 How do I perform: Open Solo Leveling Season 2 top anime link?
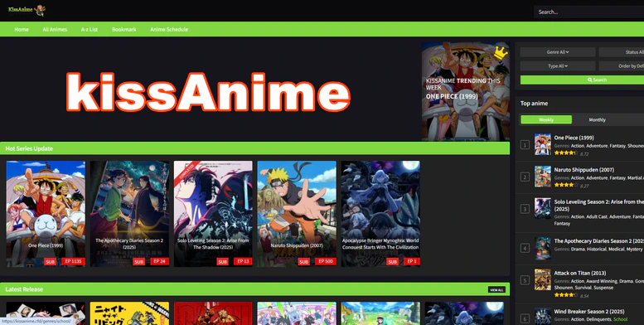coord(598,206)
